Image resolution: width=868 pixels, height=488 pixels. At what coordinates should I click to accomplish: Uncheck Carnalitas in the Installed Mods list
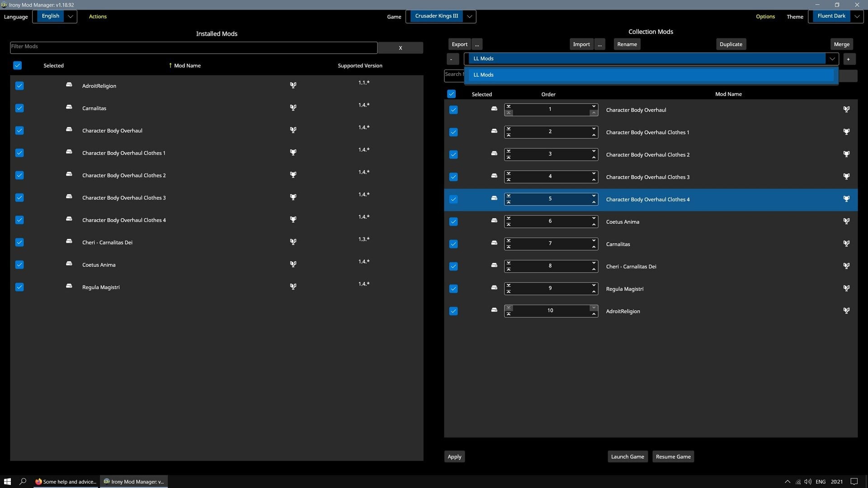click(19, 108)
